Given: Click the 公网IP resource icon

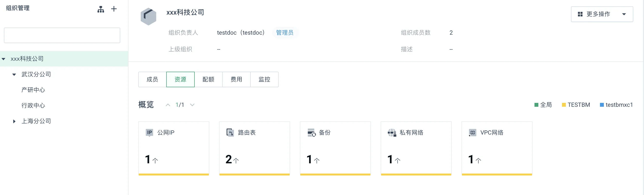Looking at the screenshot, I should (x=149, y=132).
